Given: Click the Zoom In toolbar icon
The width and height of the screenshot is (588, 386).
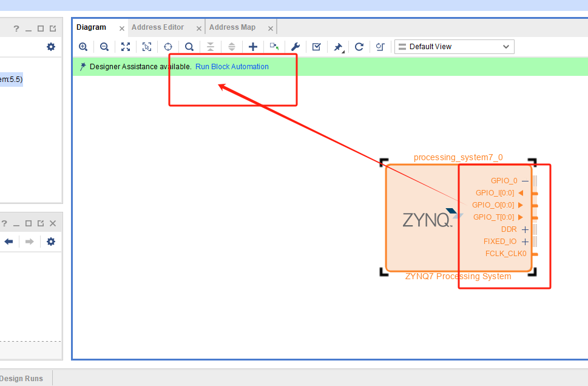Looking at the screenshot, I should 83,47.
